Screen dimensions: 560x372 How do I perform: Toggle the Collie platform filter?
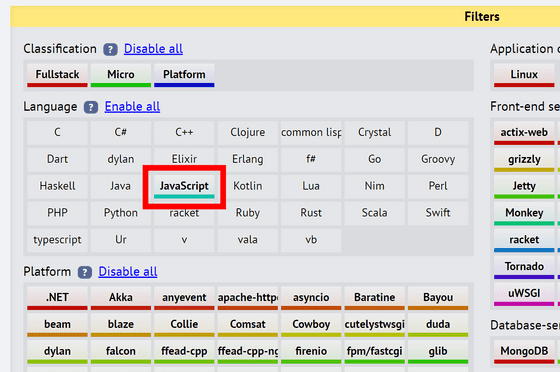(184, 325)
